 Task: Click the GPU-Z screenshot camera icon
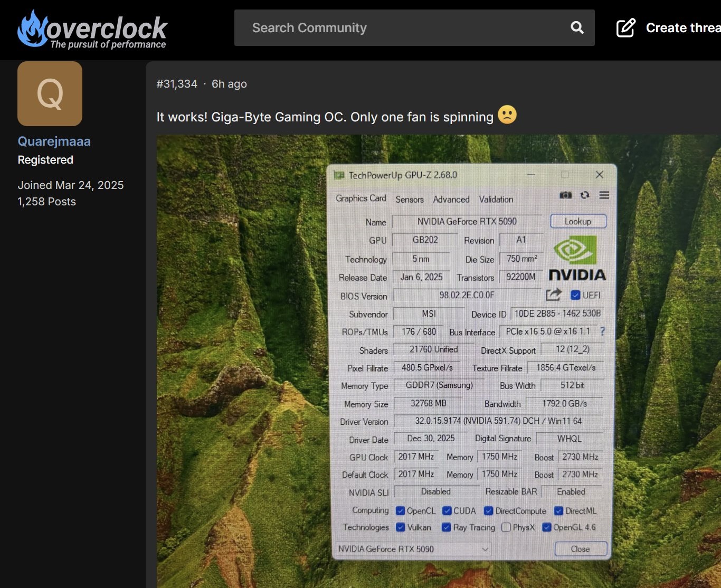coord(565,195)
